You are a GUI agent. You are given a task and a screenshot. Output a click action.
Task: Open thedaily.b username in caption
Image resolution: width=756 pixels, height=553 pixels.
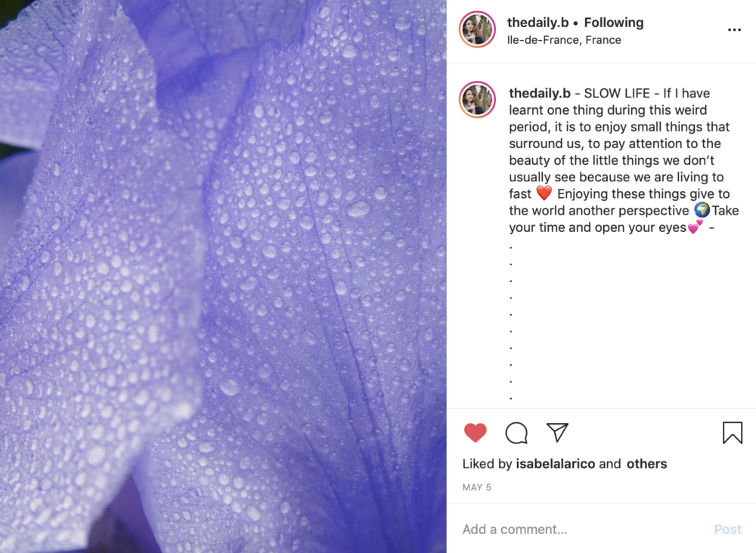(x=540, y=93)
